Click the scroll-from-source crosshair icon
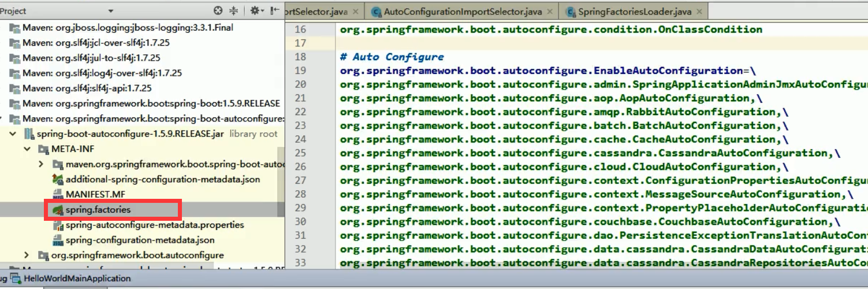 (x=218, y=10)
